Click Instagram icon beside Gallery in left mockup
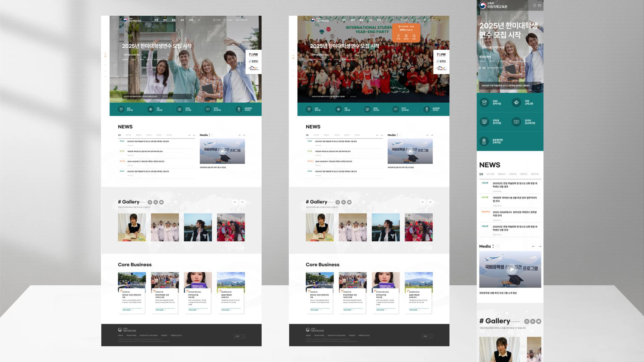 [150, 202]
